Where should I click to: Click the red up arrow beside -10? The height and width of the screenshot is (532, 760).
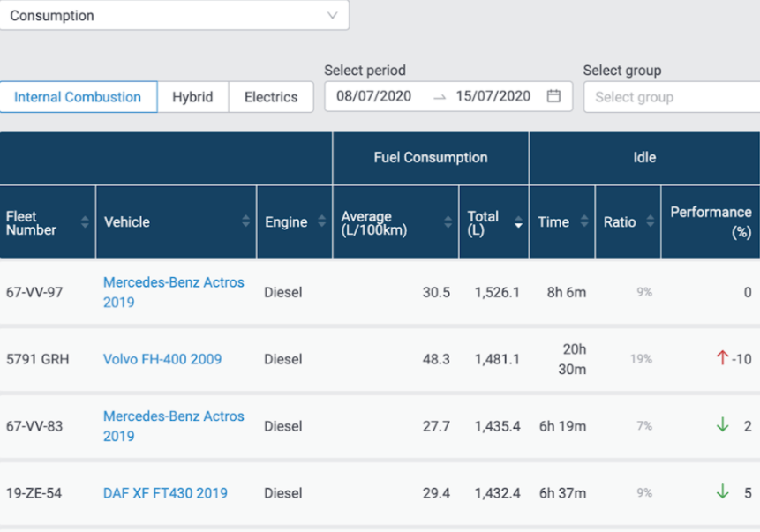coord(722,357)
